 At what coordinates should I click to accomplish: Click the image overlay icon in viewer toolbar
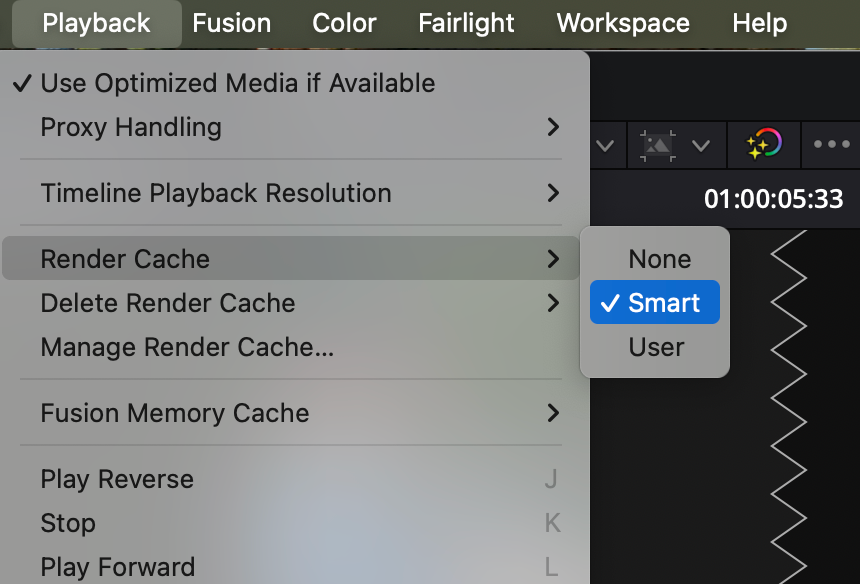point(658,145)
